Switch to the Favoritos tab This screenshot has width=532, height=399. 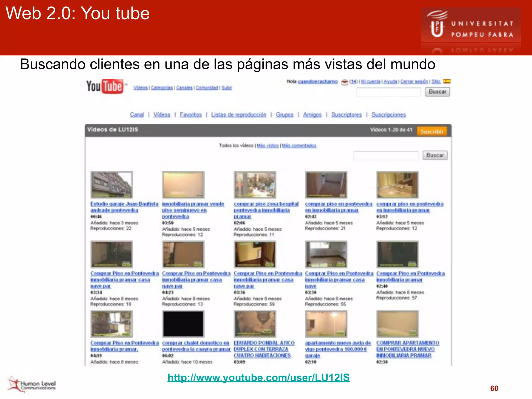click(191, 115)
